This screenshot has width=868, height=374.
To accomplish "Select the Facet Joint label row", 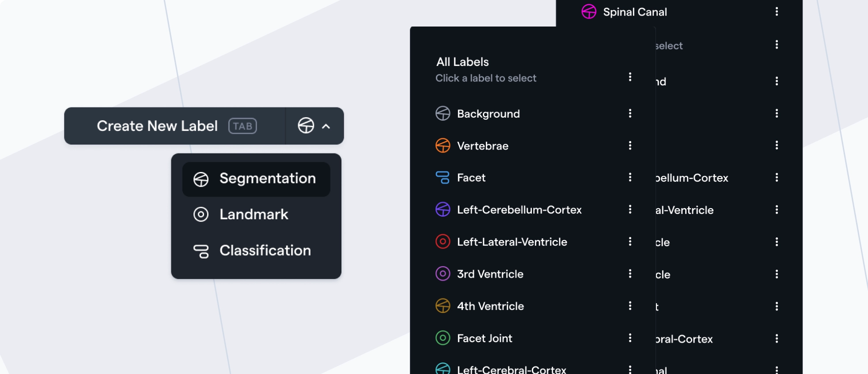I will (x=485, y=338).
